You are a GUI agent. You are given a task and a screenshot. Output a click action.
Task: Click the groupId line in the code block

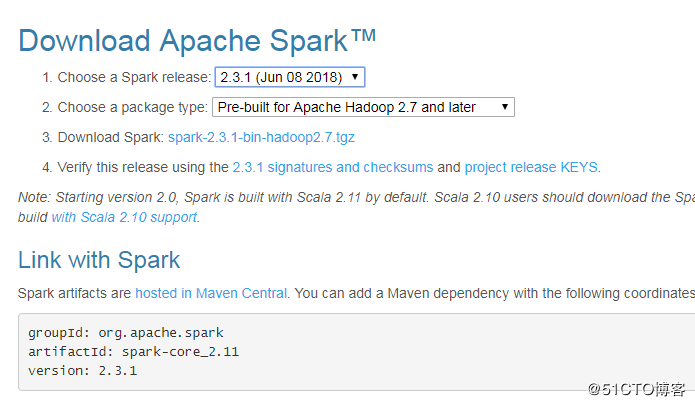(126, 332)
